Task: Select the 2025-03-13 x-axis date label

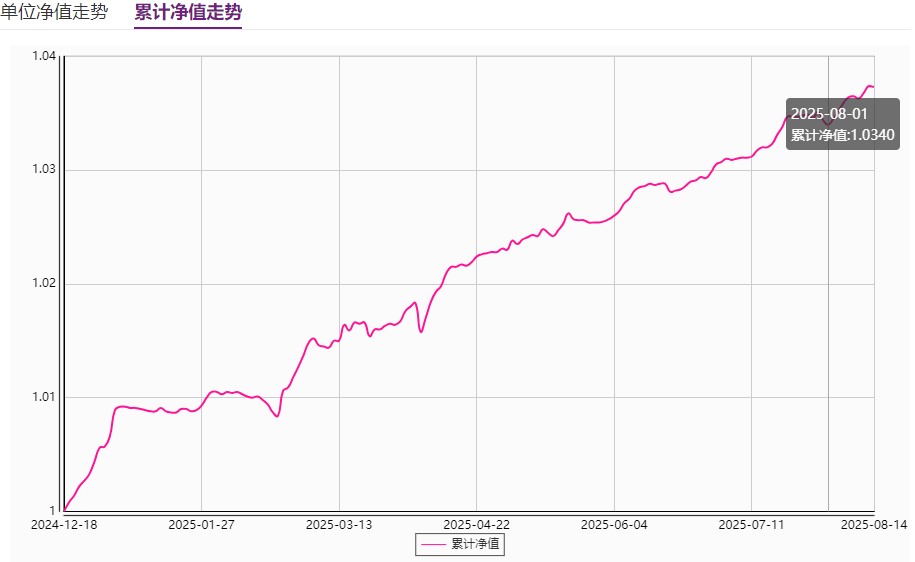Action: point(339,524)
